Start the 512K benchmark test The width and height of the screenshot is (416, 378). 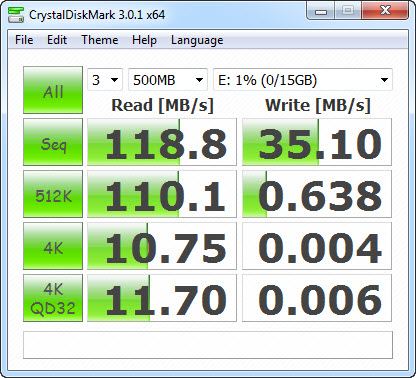pyautogui.click(x=53, y=194)
